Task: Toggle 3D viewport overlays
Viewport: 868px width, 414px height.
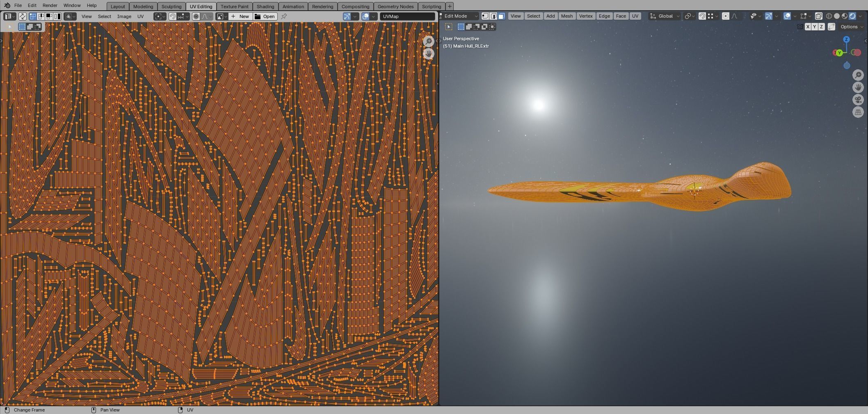Action: click(x=787, y=16)
